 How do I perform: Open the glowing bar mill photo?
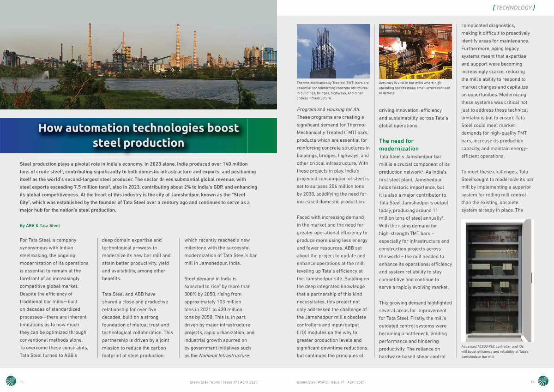coord(415,51)
